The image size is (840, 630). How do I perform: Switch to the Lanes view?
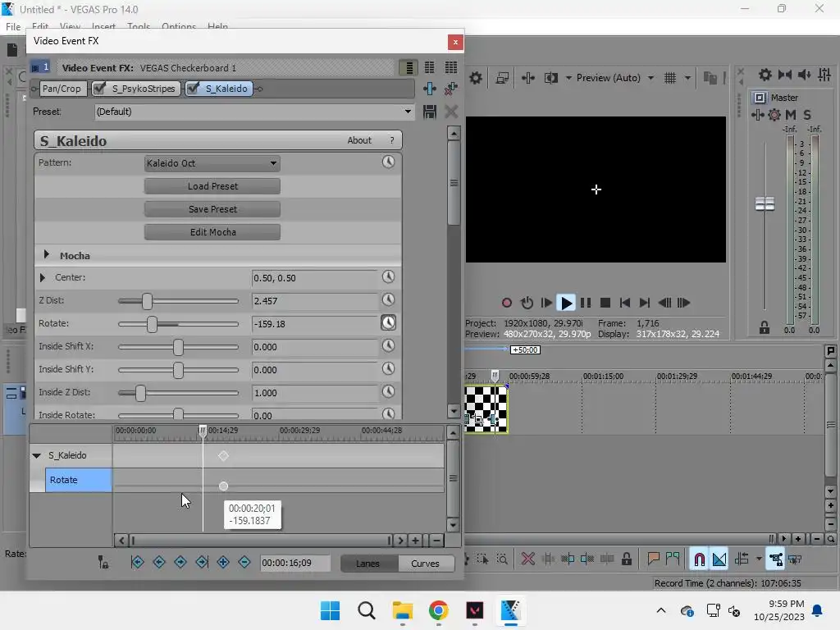pos(367,564)
